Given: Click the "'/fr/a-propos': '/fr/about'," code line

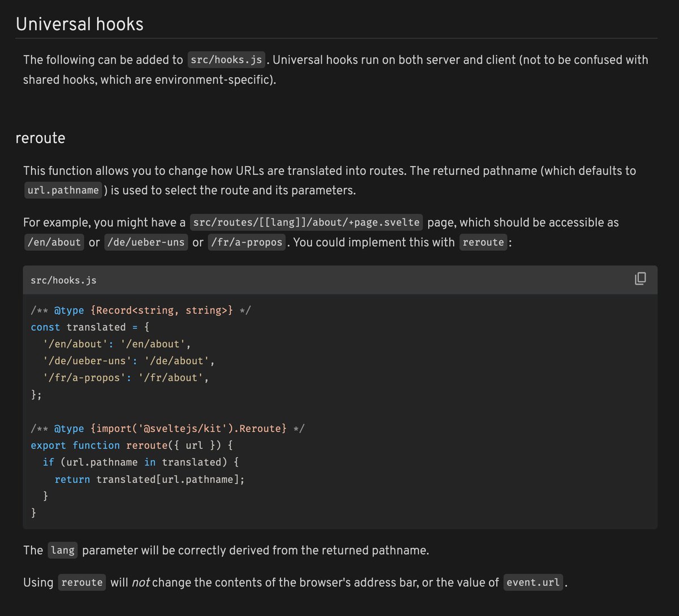Looking at the screenshot, I should coord(126,378).
